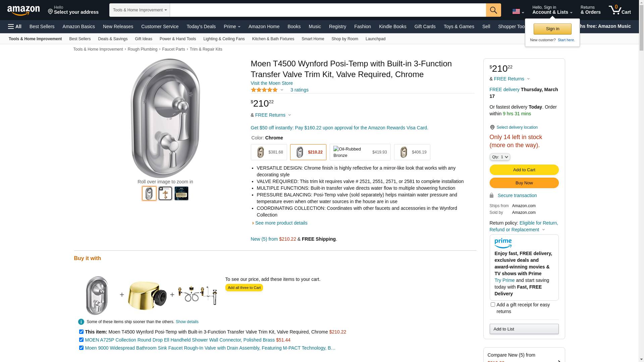Click the Add to Cart button
The width and height of the screenshot is (644, 362).
coord(524,170)
